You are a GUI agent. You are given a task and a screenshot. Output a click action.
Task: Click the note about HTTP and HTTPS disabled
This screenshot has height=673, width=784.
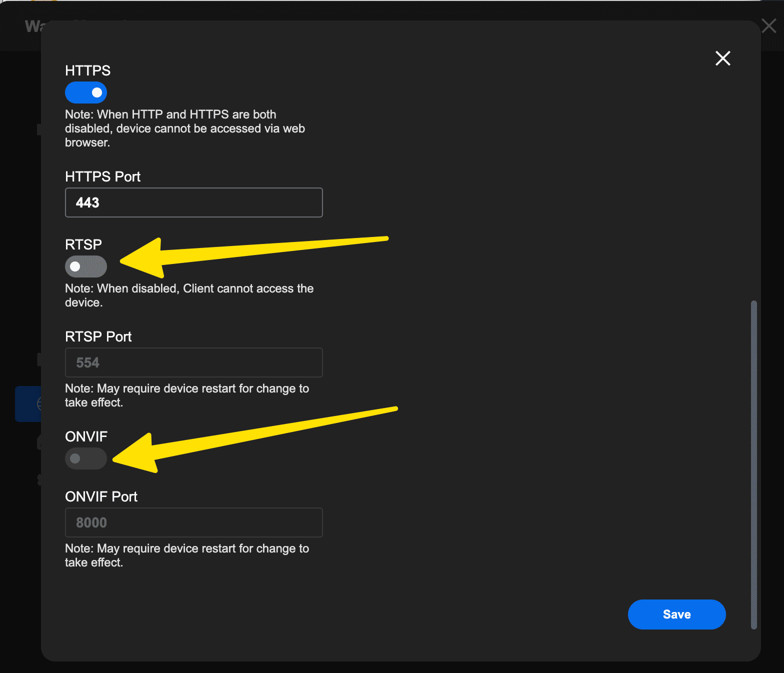pyautogui.click(x=185, y=128)
